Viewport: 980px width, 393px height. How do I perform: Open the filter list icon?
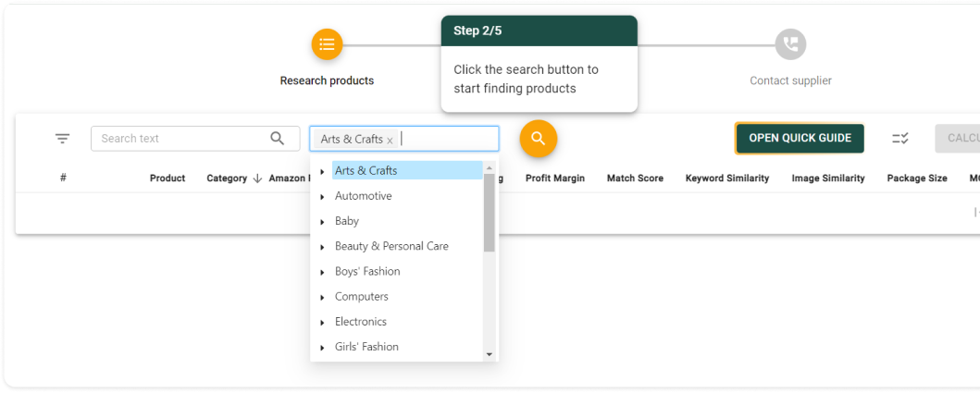point(62,139)
